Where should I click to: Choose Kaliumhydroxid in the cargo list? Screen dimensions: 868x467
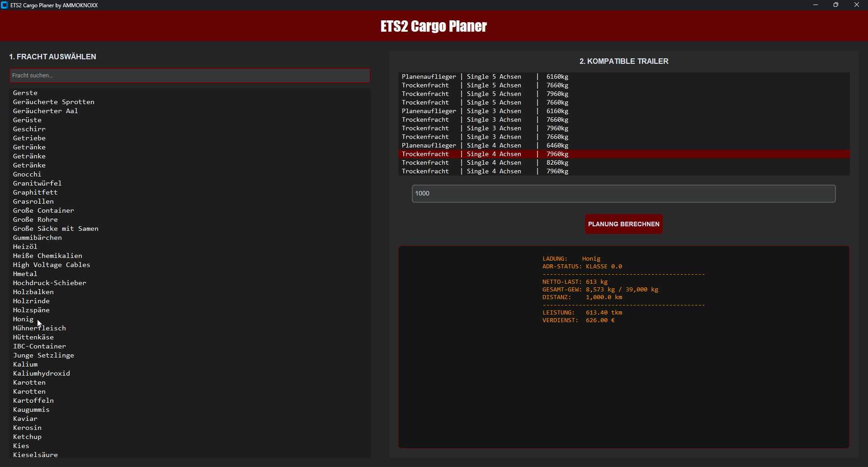pos(42,373)
